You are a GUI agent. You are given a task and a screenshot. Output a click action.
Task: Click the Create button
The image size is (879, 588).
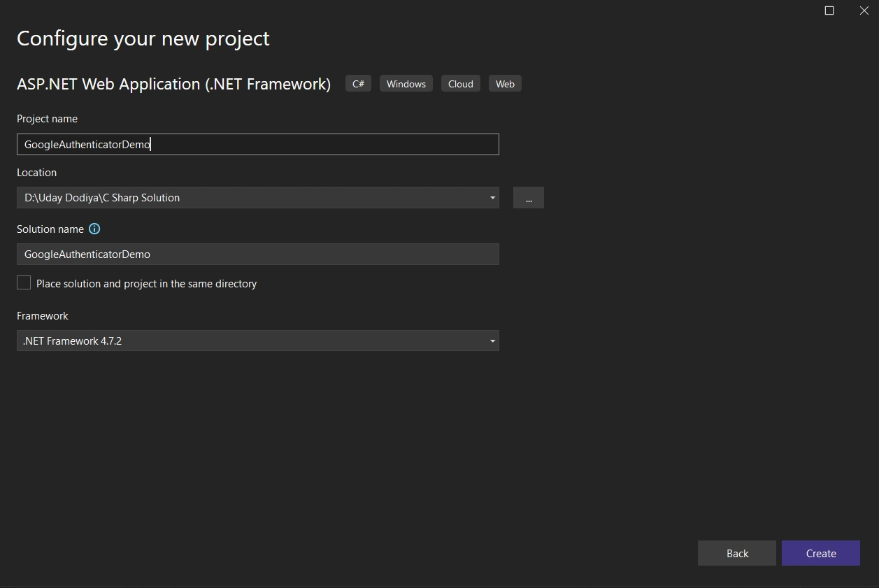(821, 553)
